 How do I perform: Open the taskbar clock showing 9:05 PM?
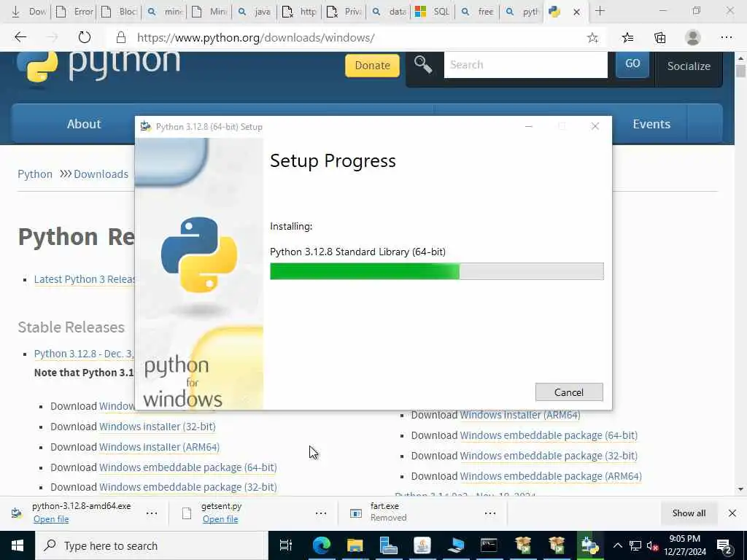pos(684,545)
